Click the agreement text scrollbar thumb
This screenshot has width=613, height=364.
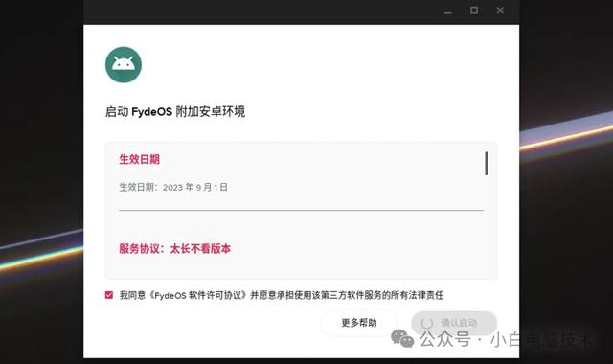(487, 164)
